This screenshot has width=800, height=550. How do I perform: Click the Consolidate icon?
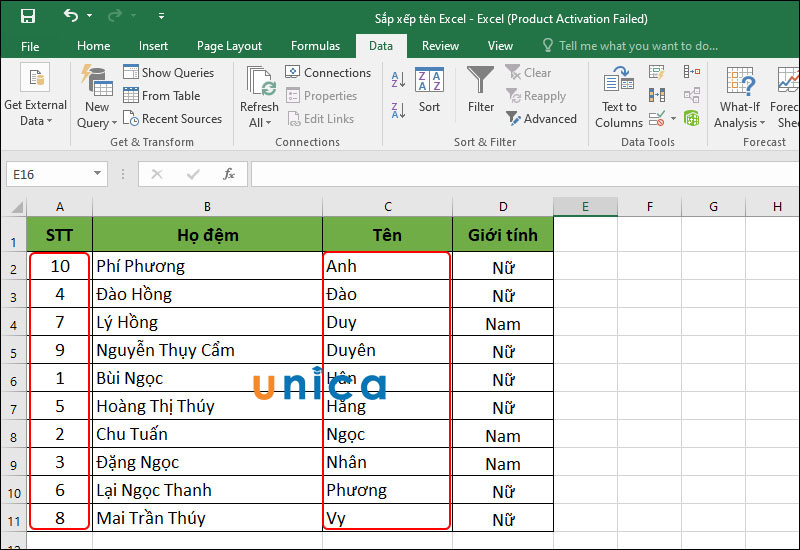pyautogui.click(x=692, y=72)
